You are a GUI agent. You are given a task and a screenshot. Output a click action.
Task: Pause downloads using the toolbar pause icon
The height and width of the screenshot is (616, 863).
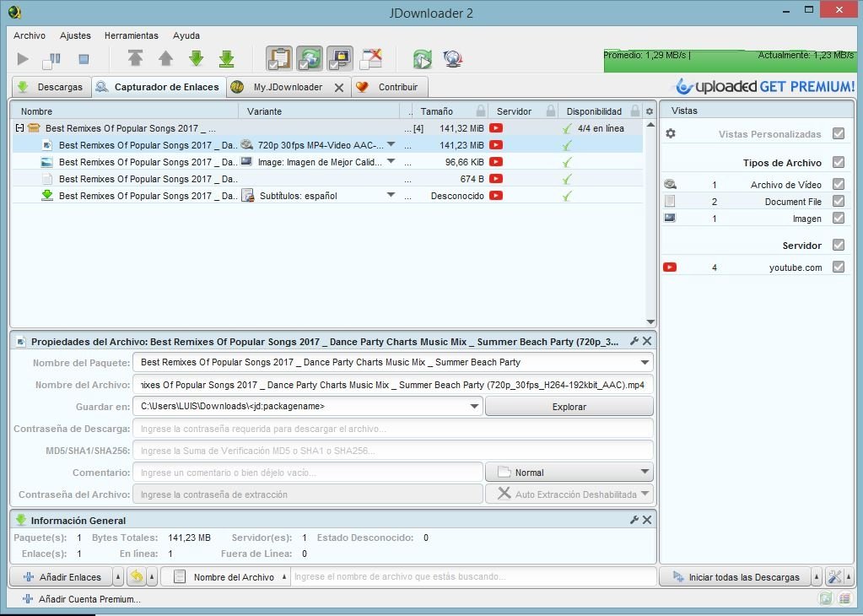(x=51, y=59)
